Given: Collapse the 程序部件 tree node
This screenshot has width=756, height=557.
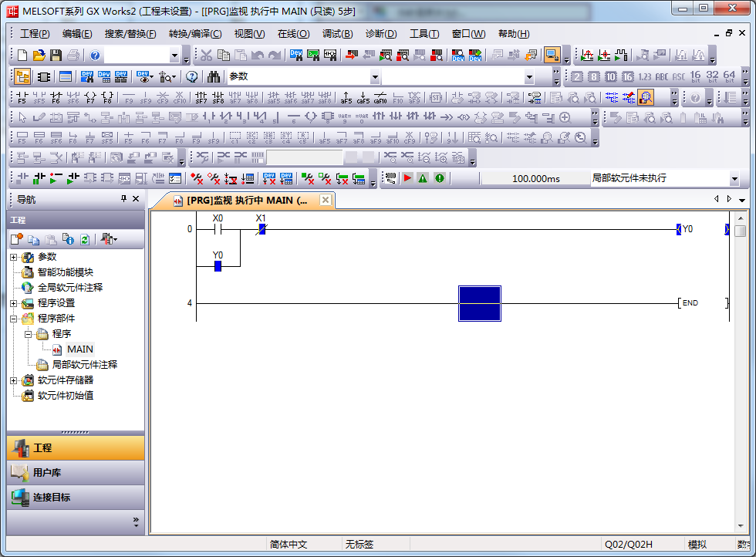Looking at the screenshot, I should [x=13, y=319].
